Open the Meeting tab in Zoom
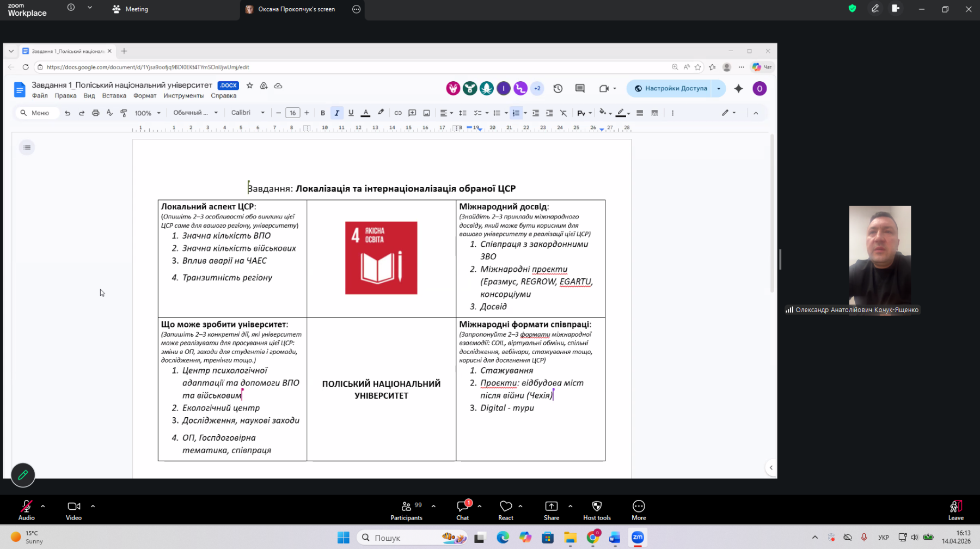This screenshot has width=980, height=549. tap(130, 9)
